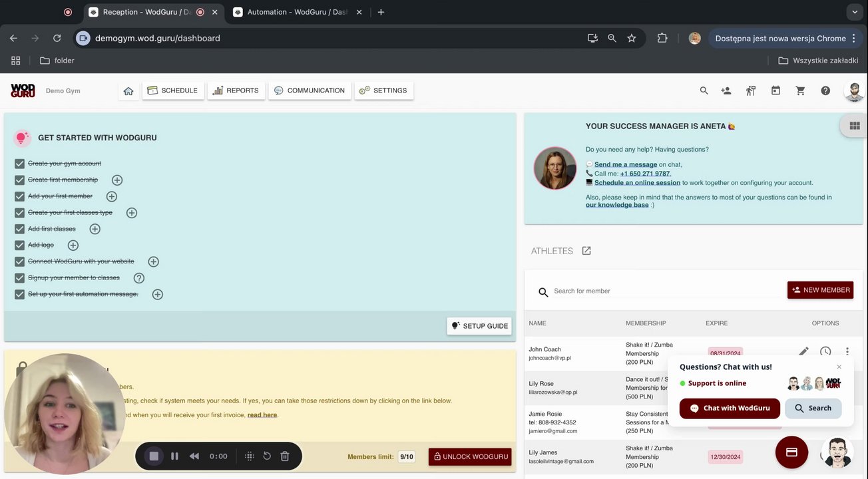Open the user profile avatar in header
The image size is (868, 479).
click(854, 90)
